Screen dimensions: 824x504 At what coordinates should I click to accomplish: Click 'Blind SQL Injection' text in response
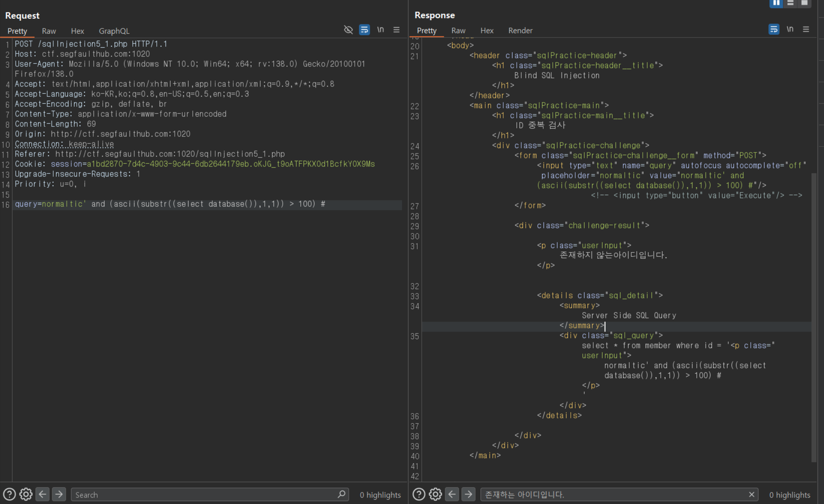556,76
